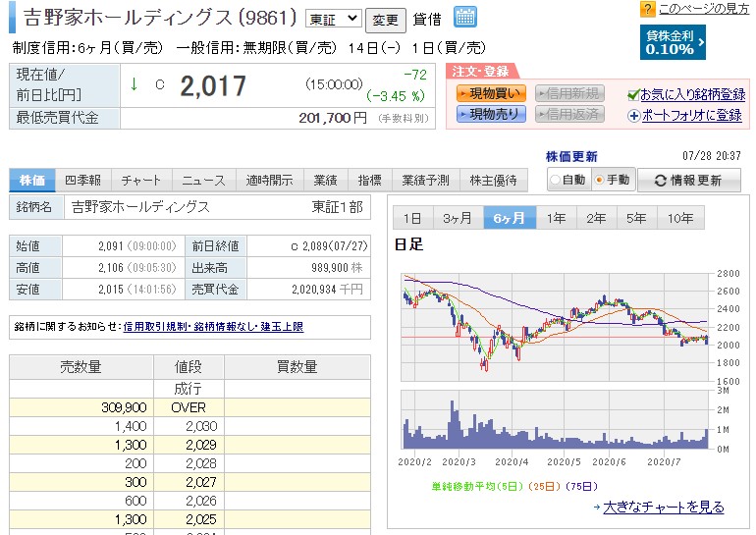756x535 pixels.
Task: Select the 6ヶ月 chart period
Action: (x=510, y=218)
